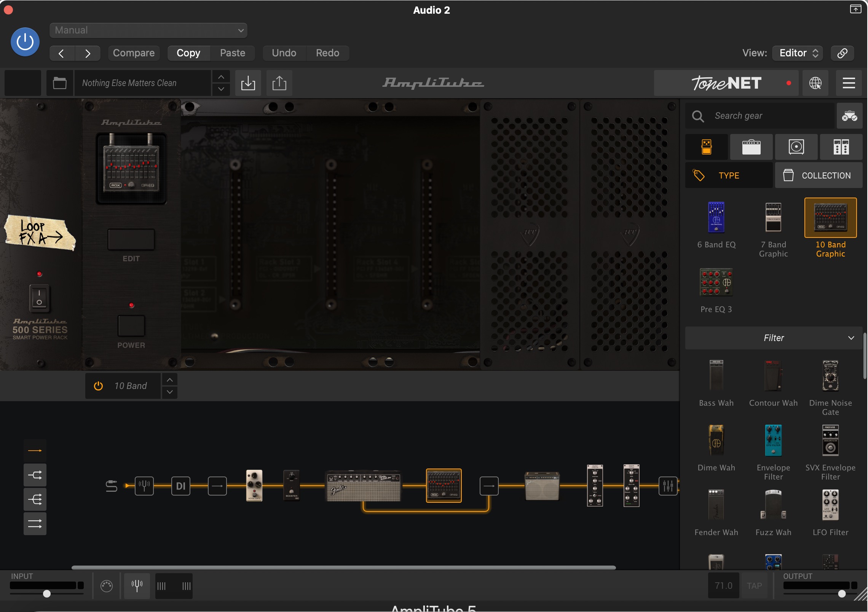Select the split-to-two signal routing icon
Screen dimensions: 868x612
tap(35, 475)
